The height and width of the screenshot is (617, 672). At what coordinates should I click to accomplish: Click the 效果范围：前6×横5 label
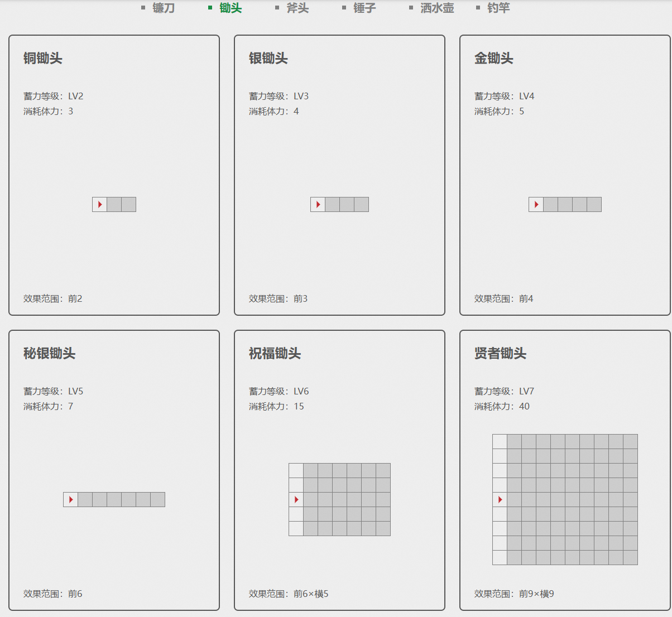289,594
